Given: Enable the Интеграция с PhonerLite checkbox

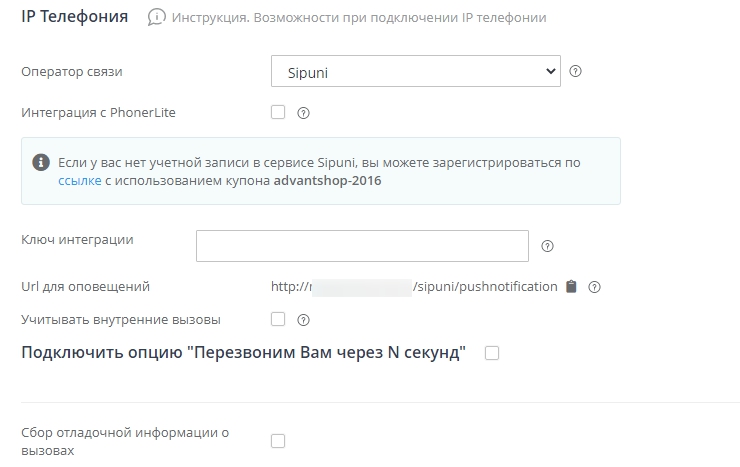Looking at the screenshot, I should [278, 112].
